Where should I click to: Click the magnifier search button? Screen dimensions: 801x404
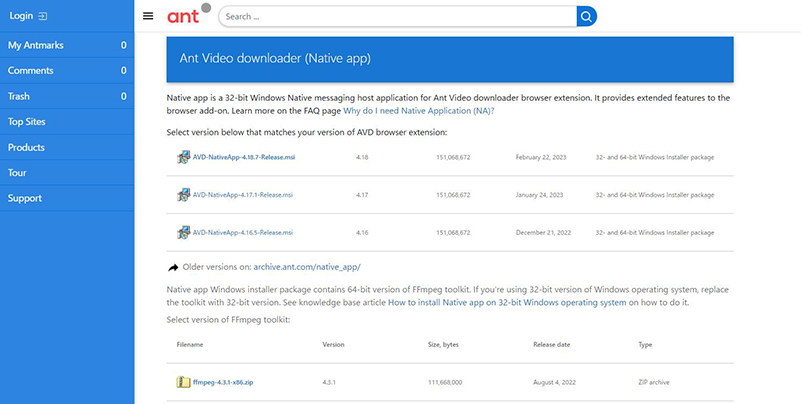click(586, 16)
